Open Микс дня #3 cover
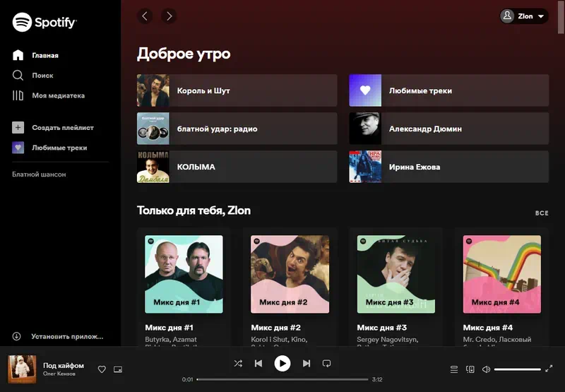The image size is (565, 392). pos(396,274)
